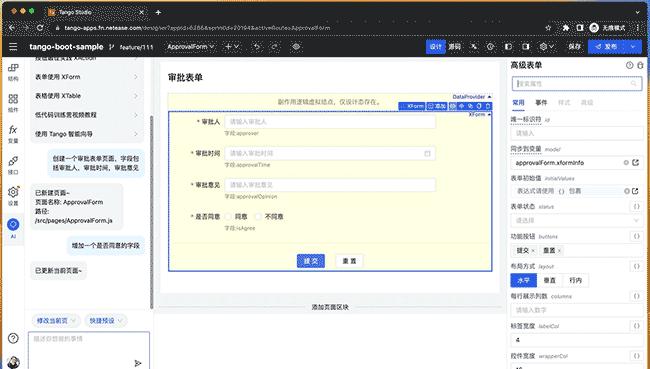Viewport: 650px width, 369px height.
Task: Delete the selected XForm with trash icon
Action: point(488,106)
